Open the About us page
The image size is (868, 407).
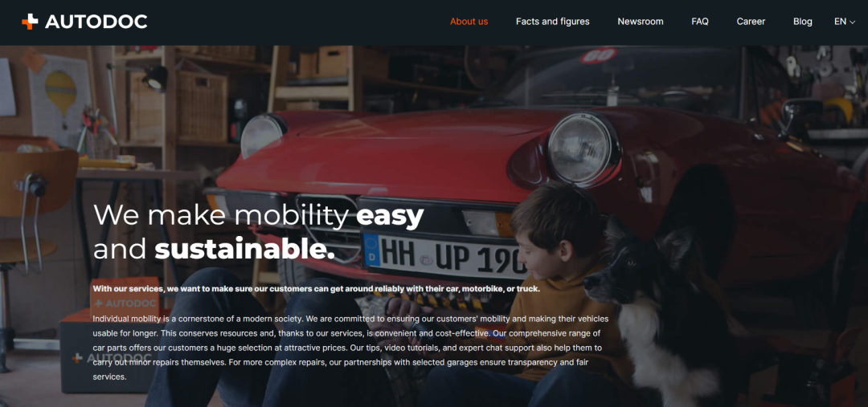pos(469,22)
